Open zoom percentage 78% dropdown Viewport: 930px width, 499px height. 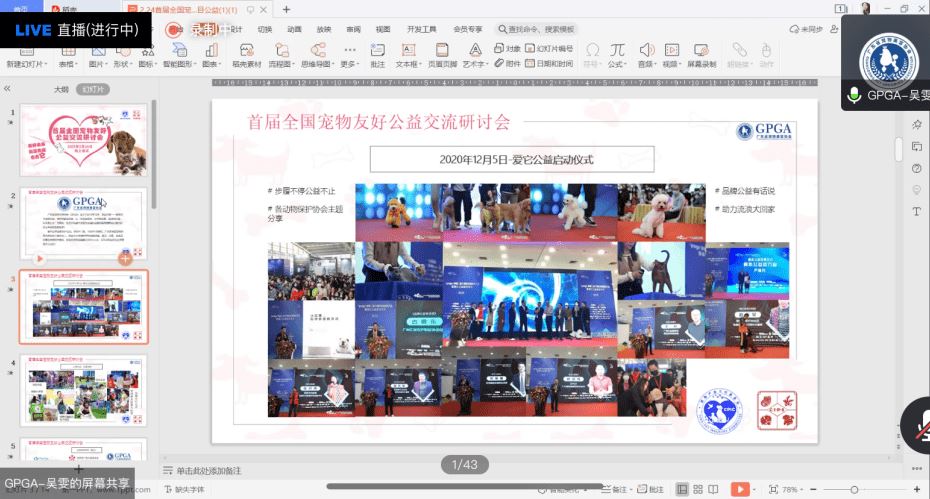[792, 489]
